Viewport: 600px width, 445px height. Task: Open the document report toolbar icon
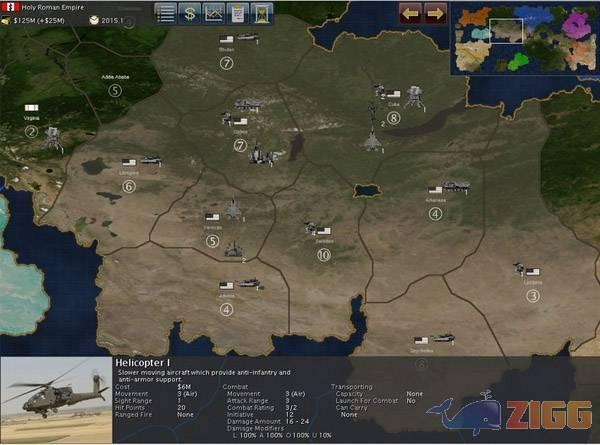[x=237, y=13]
